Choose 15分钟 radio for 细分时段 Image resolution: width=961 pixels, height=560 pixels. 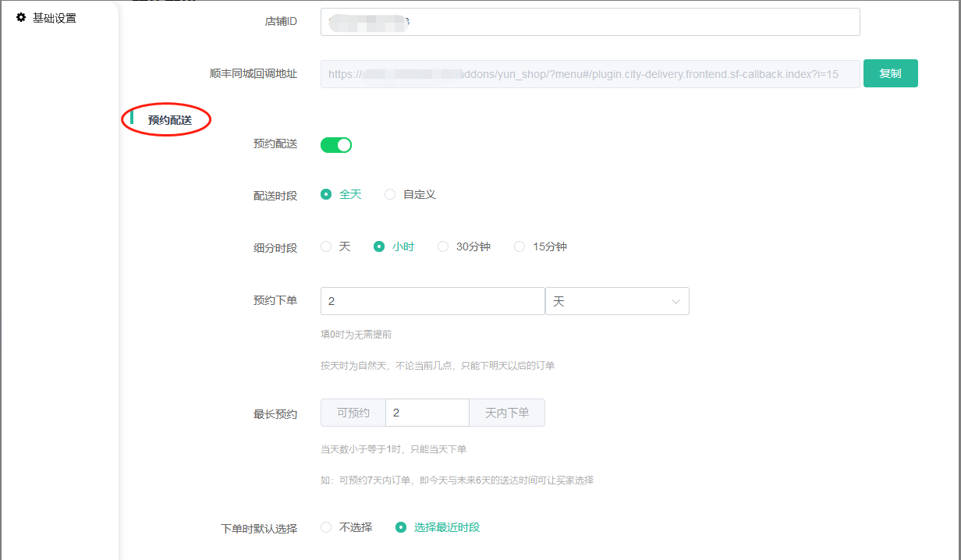(x=520, y=247)
